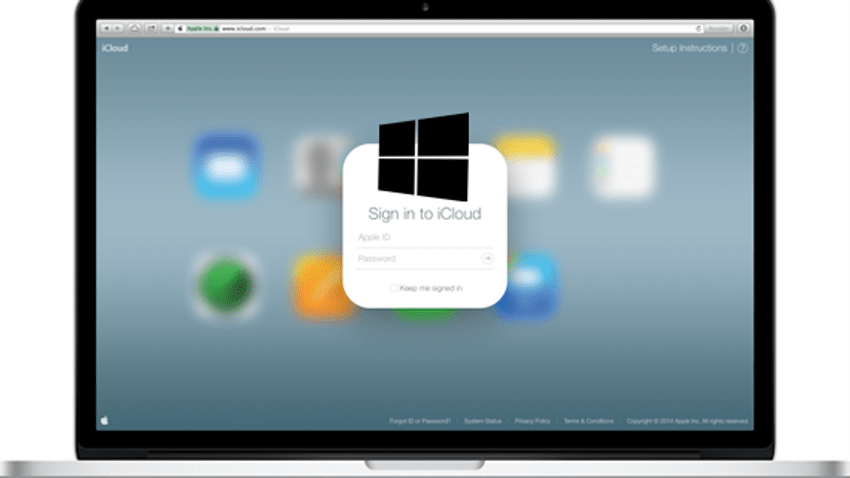
Task: Click the green Apple Inc. security badge
Action: tap(202, 28)
